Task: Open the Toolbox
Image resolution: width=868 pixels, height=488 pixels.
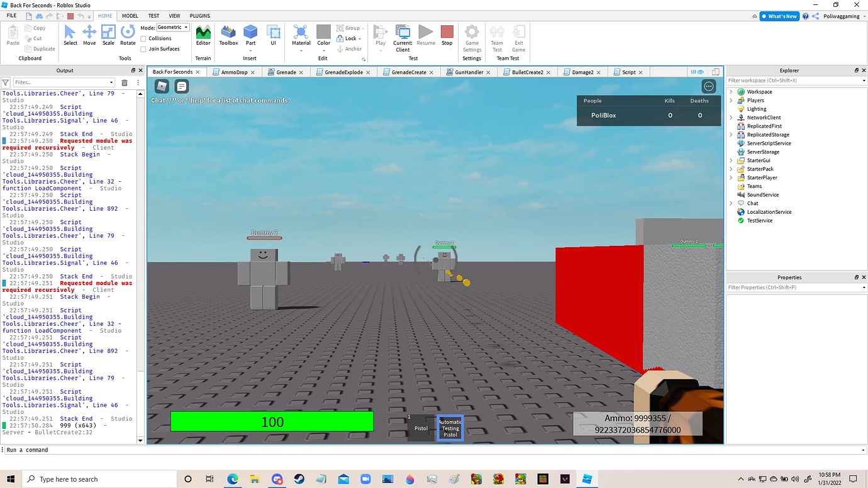Action: coord(228,35)
